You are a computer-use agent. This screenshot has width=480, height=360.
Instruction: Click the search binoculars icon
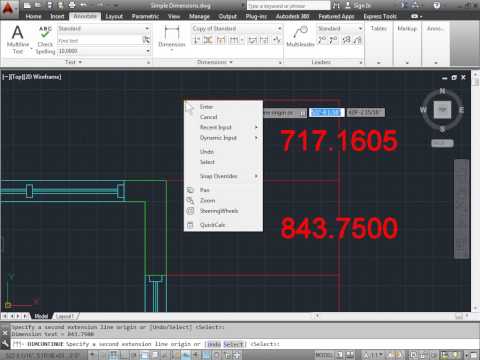(x=337, y=5)
